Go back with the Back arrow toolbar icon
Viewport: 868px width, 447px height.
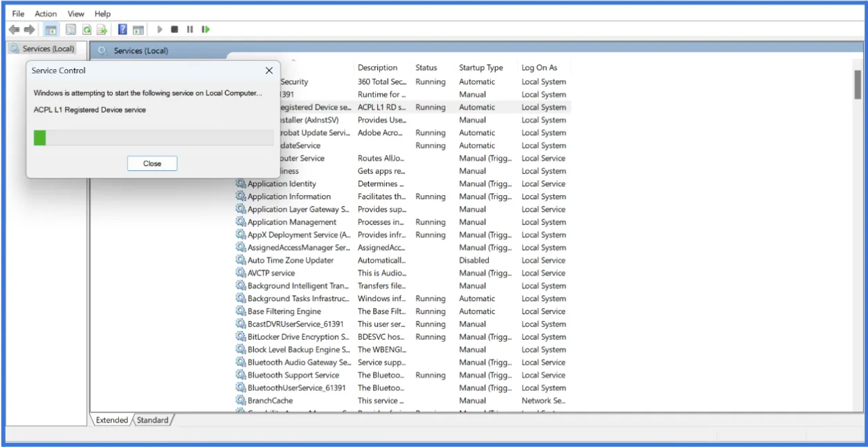click(14, 30)
